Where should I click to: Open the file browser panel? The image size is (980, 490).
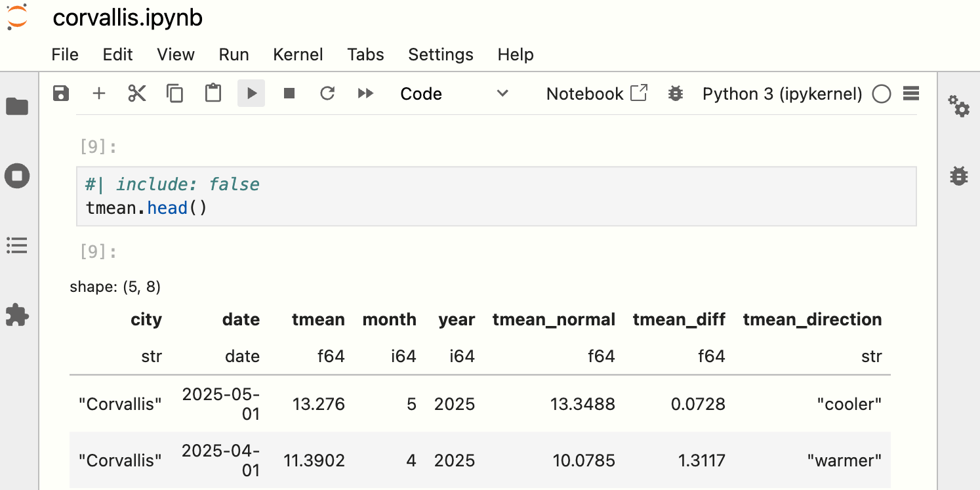[16, 107]
